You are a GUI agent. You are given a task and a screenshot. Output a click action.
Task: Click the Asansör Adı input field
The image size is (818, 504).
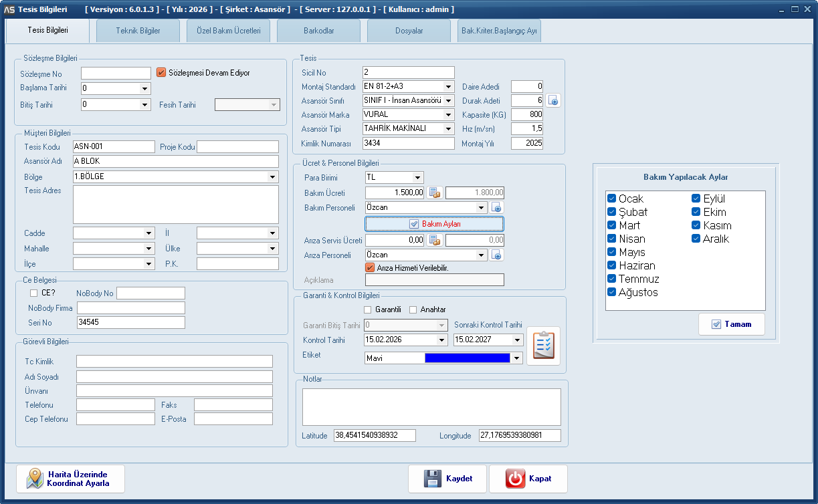click(x=175, y=162)
